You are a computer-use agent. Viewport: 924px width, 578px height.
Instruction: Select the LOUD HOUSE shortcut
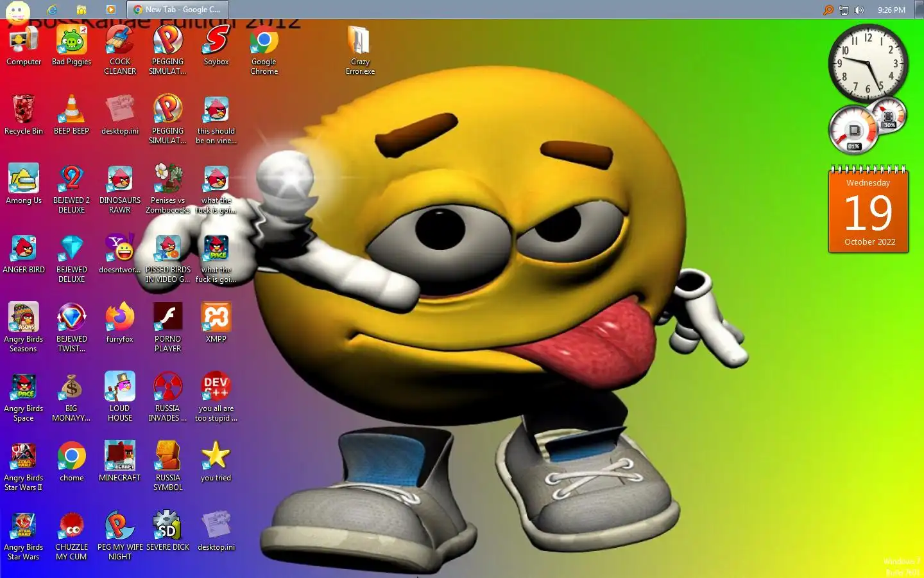120,398
